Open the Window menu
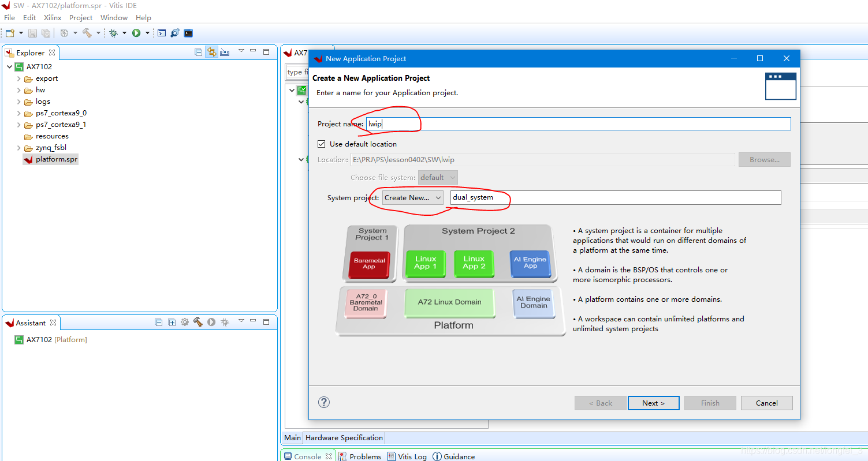The image size is (868, 461). click(114, 18)
